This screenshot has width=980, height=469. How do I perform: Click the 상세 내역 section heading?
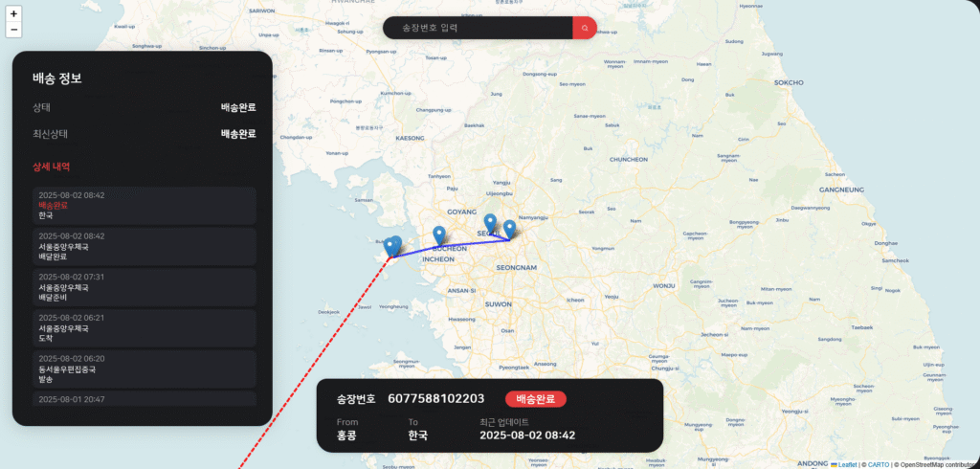(x=52, y=167)
